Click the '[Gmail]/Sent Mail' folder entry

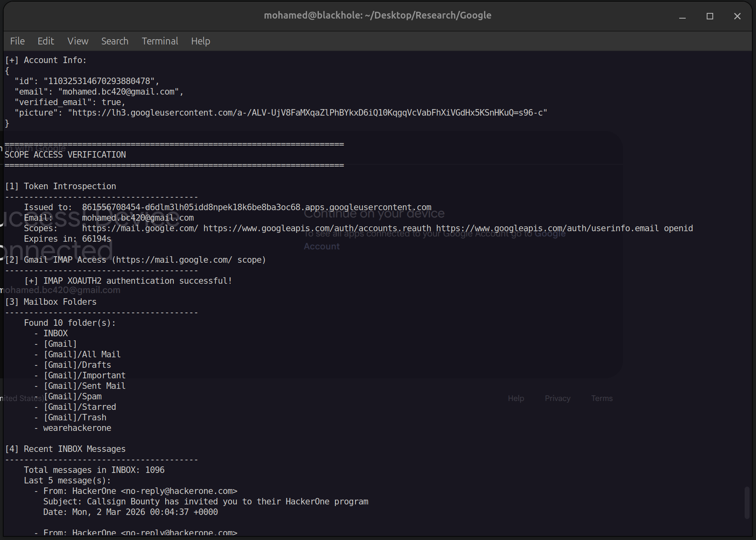coord(84,386)
